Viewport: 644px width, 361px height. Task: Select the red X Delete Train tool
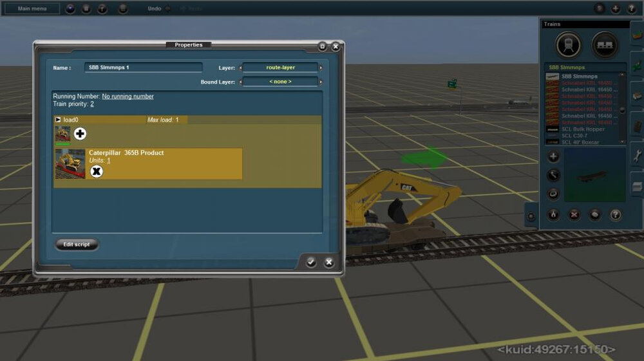(574, 214)
